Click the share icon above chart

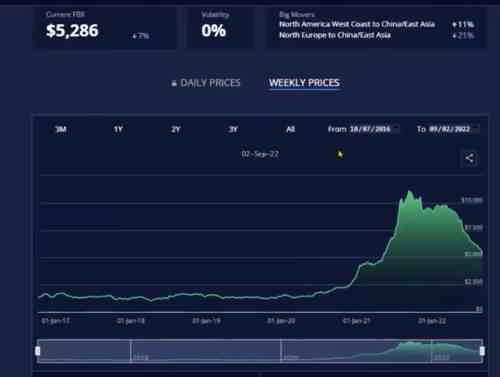coord(469,158)
